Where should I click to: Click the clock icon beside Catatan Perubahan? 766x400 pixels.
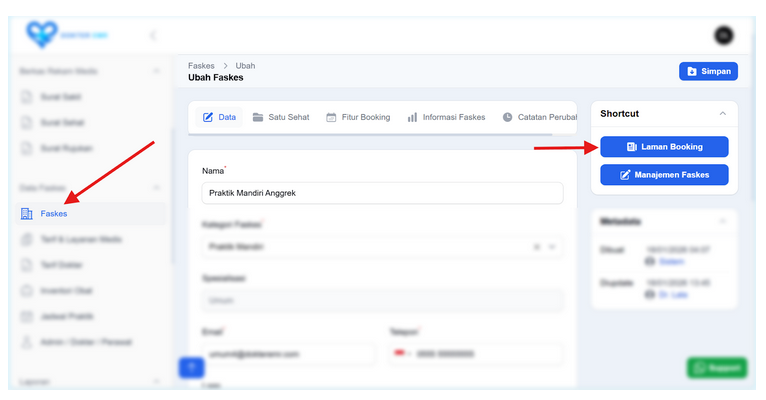click(508, 117)
